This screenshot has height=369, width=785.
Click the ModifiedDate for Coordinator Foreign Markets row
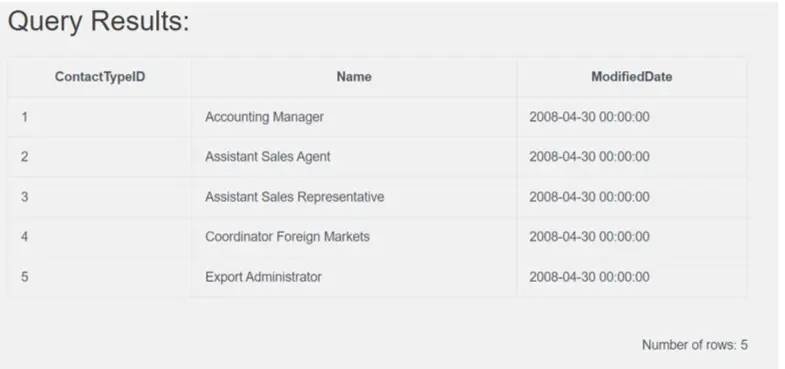pyautogui.click(x=632, y=236)
